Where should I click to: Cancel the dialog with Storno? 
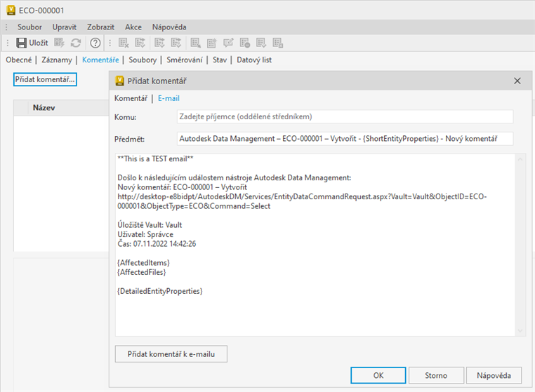pos(436,375)
